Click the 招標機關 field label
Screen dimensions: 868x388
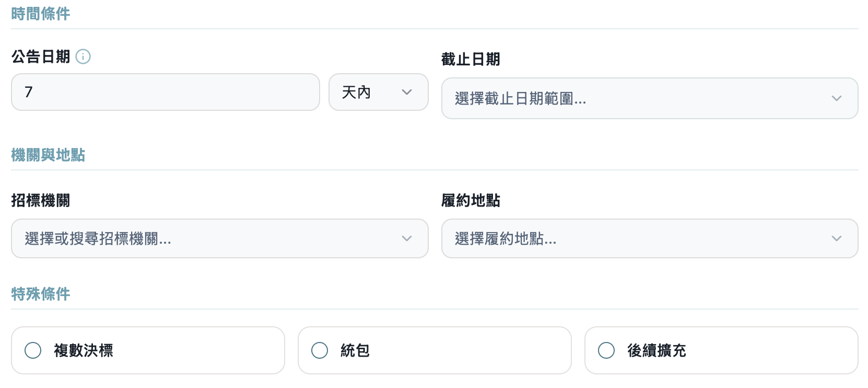tap(41, 200)
